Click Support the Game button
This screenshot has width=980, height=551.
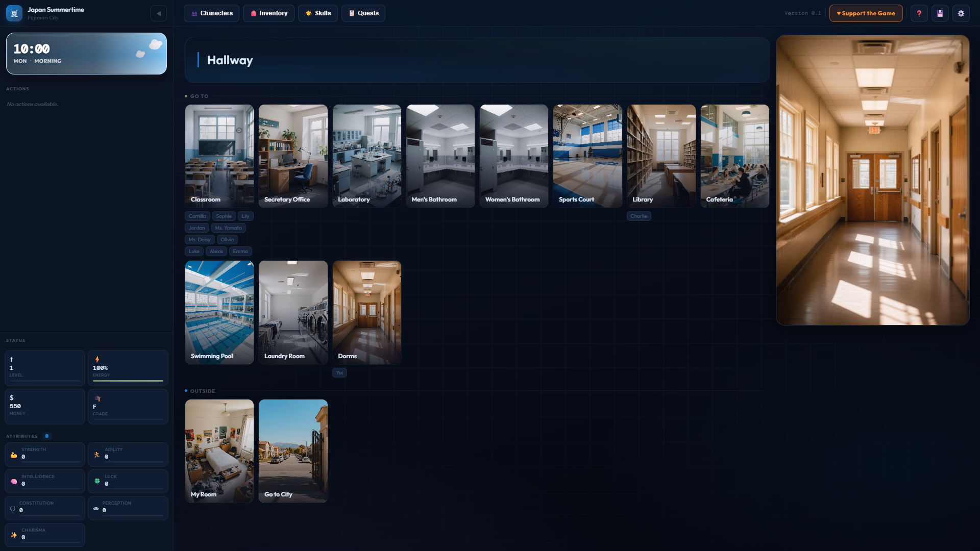tap(866, 13)
